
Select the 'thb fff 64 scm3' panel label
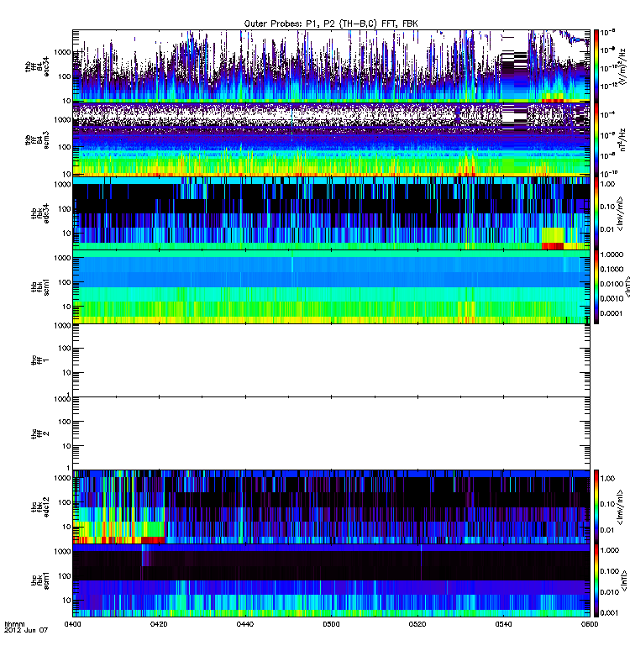point(37,140)
